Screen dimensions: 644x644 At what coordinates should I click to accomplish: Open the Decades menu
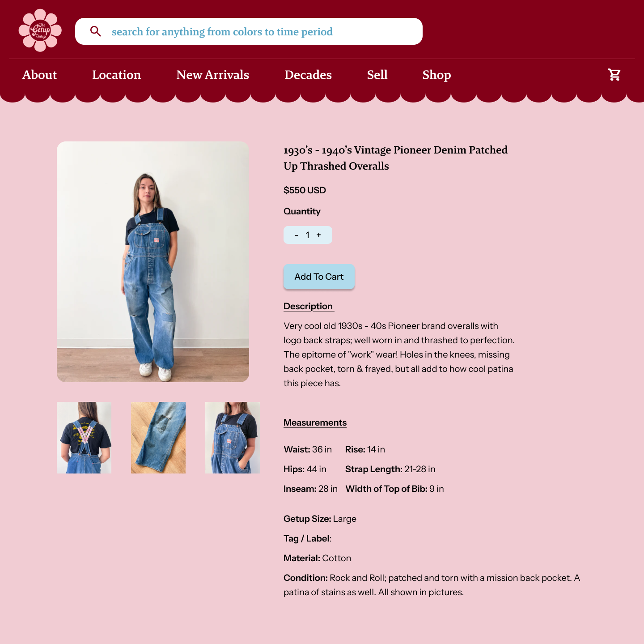pyautogui.click(x=308, y=75)
